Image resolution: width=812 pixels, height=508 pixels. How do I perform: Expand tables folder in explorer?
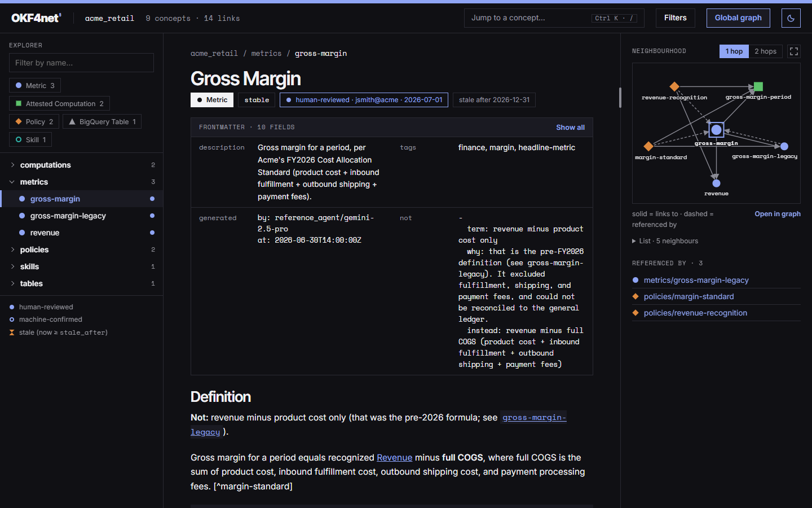tap(81, 283)
